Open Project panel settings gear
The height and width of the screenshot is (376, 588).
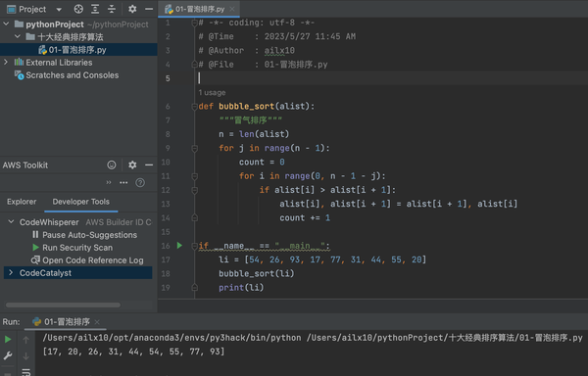pyautogui.click(x=132, y=9)
